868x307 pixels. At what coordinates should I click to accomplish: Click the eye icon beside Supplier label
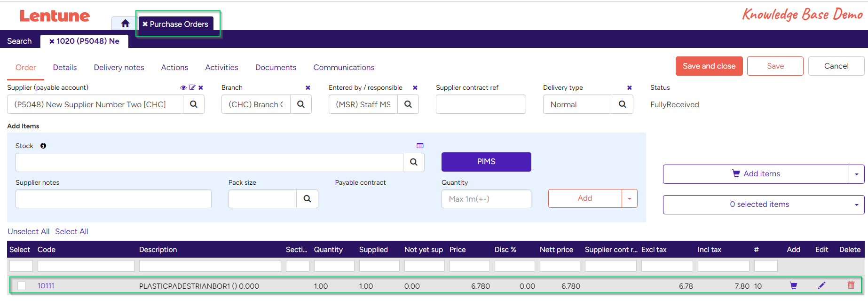point(183,87)
